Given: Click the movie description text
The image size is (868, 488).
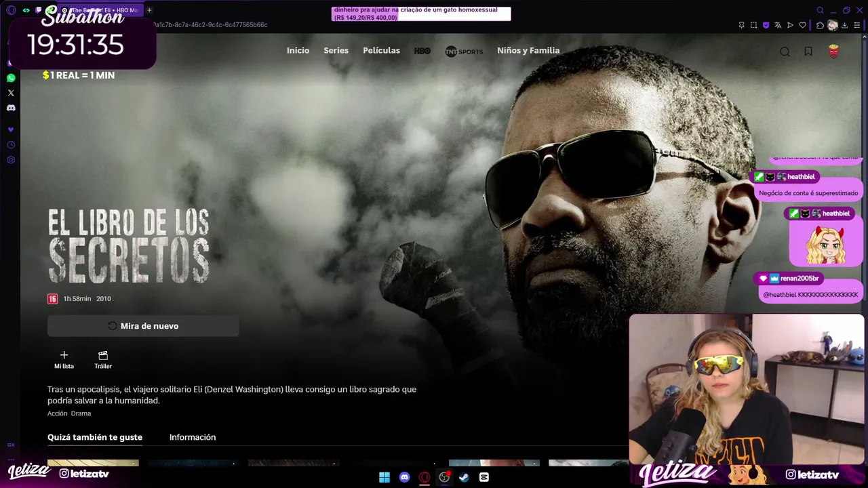Looking at the screenshot, I should (x=232, y=395).
